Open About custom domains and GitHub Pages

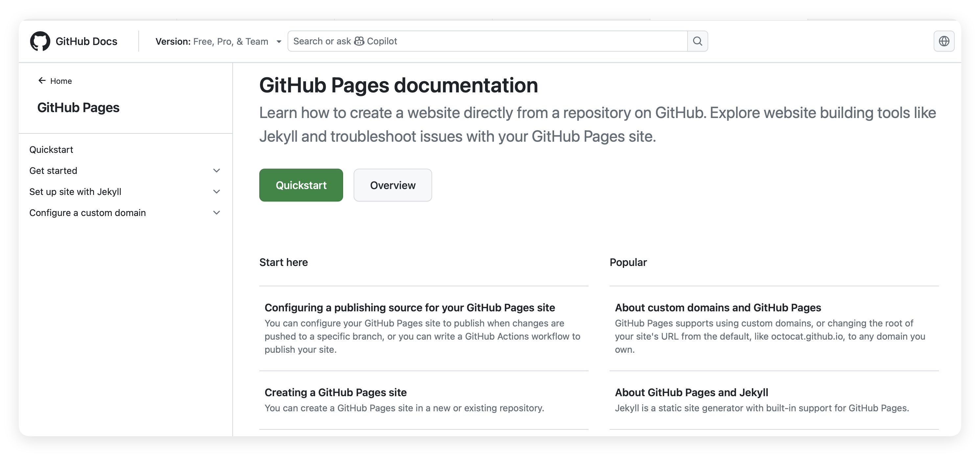pyautogui.click(x=717, y=307)
